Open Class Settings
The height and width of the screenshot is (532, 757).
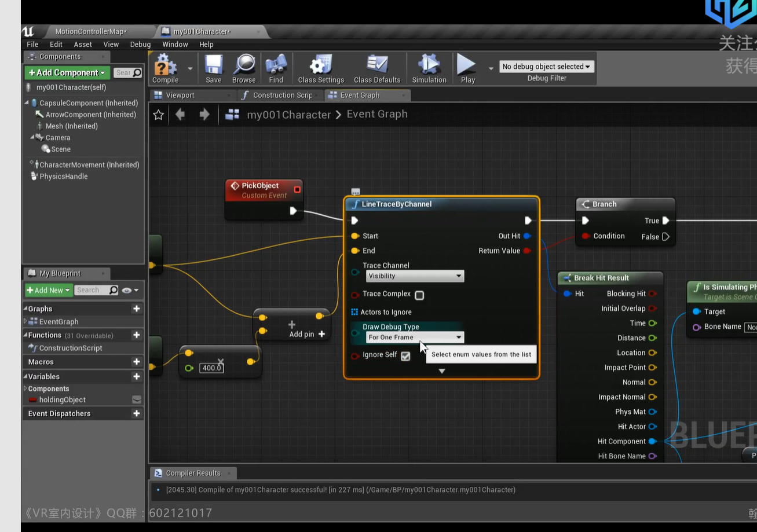[321, 69]
